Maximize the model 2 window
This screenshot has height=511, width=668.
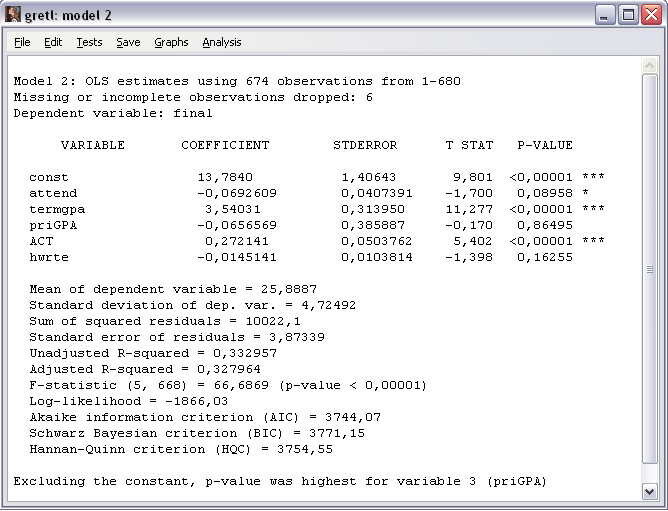click(x=628, y=15)
